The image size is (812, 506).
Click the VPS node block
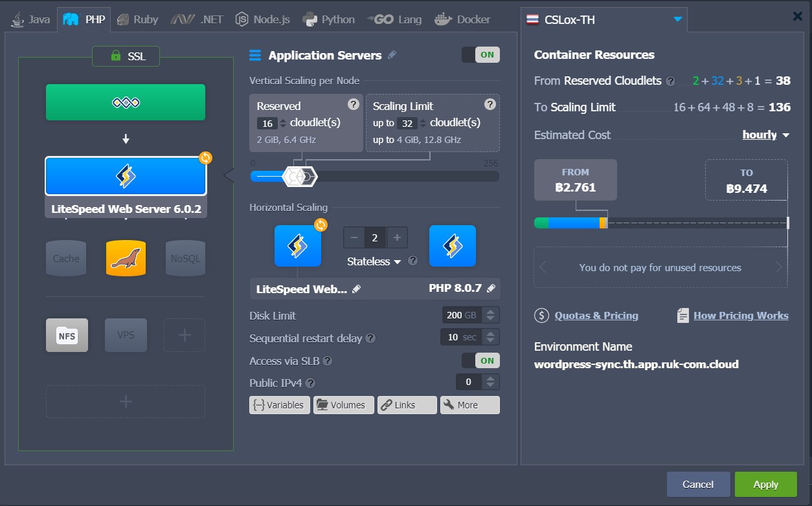pos(126,335)
